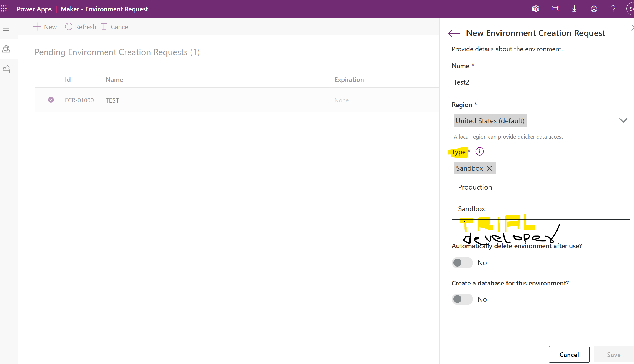Enable 'Create a database for this environment'
Viewport: 634px width, 364px height.
pos(462,299)
